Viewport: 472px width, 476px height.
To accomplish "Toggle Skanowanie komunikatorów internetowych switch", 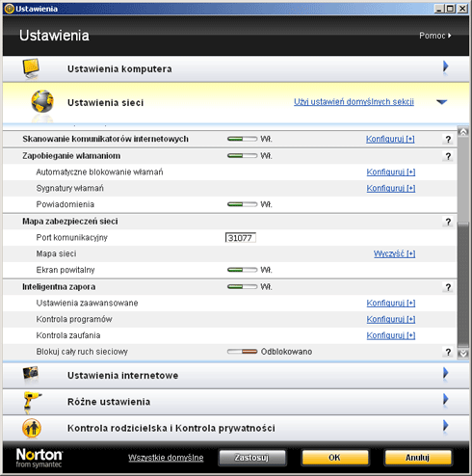I will (x=242, y=139).
